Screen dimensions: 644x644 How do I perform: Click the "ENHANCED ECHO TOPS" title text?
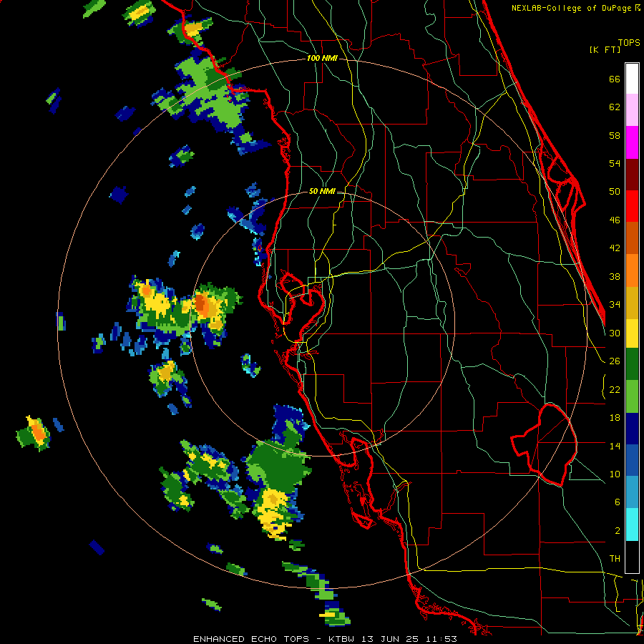point(251,639)
